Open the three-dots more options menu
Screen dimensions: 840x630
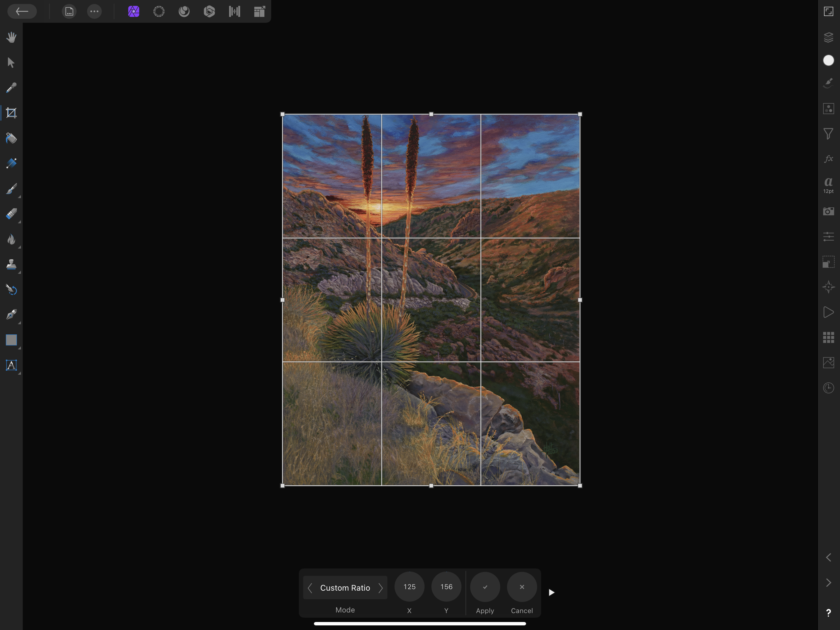95,11
